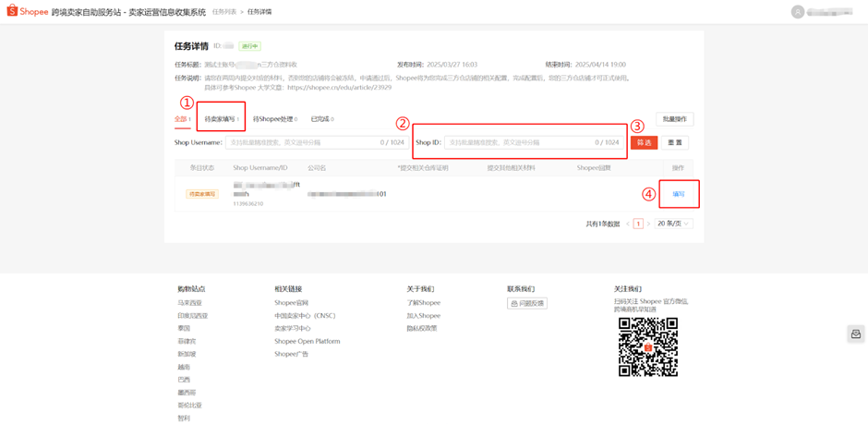Screen dimensions: 868x425
Task: Click the WeChat QR code image
Action: coord(648,346)
